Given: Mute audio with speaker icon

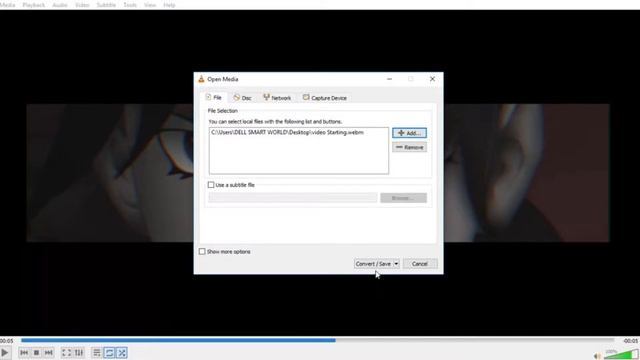Looking at the screenshot, I should pyautogui.click(x=597, y=356).
